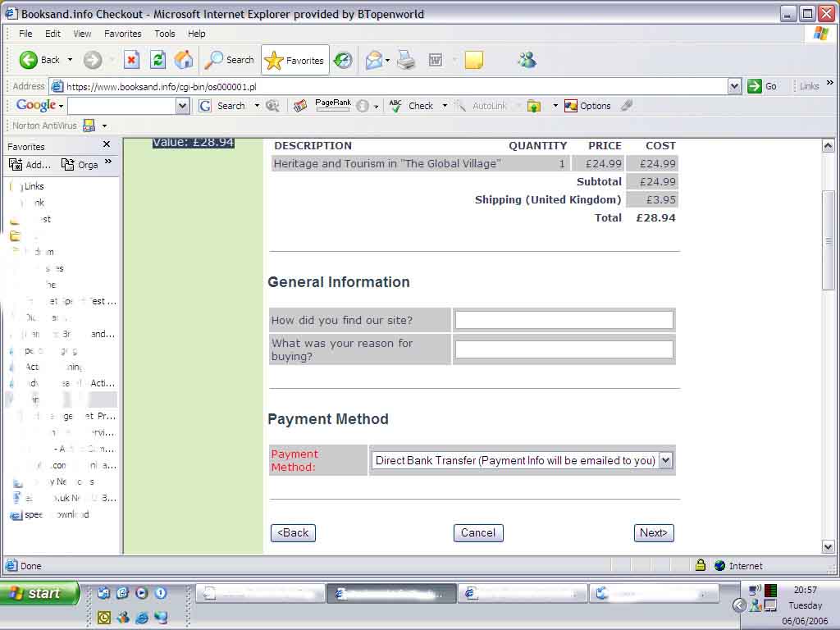Viewport: 840px width, 630px height.
Task: Click the Messenger icon in toolbar
Action: pos(527,60)
